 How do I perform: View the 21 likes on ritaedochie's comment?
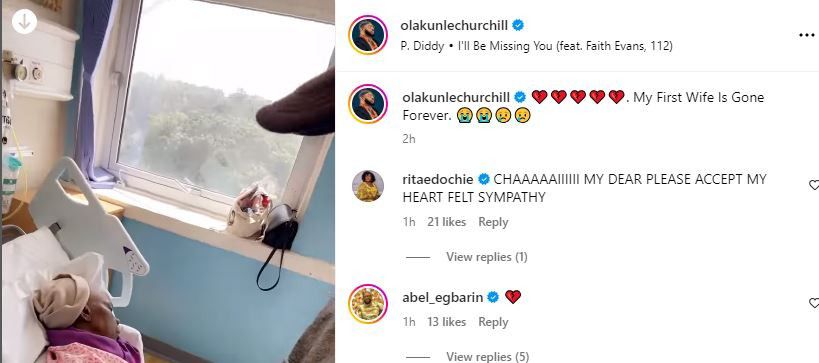tap(446, 222)
